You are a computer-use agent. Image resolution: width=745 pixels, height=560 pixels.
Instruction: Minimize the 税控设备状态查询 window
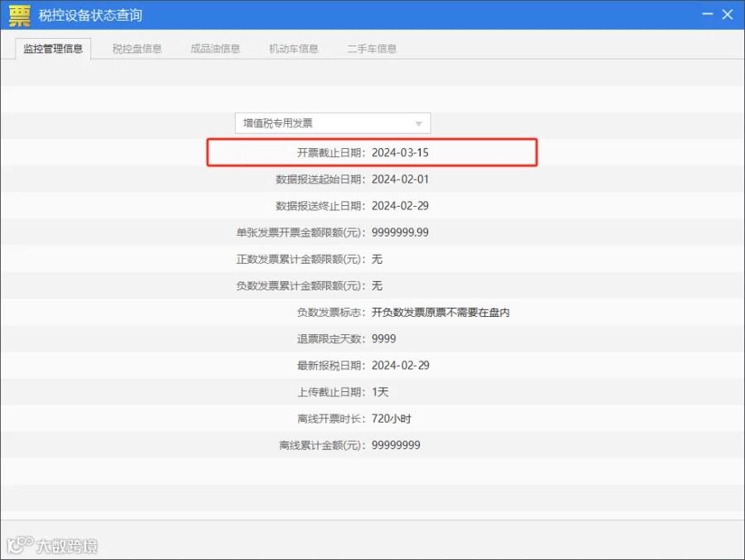tap(708, 14)
